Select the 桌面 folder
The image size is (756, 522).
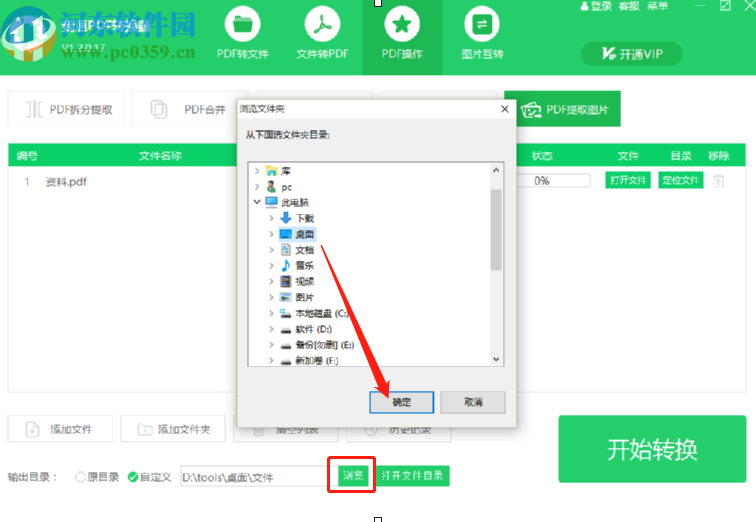[297, 234]
